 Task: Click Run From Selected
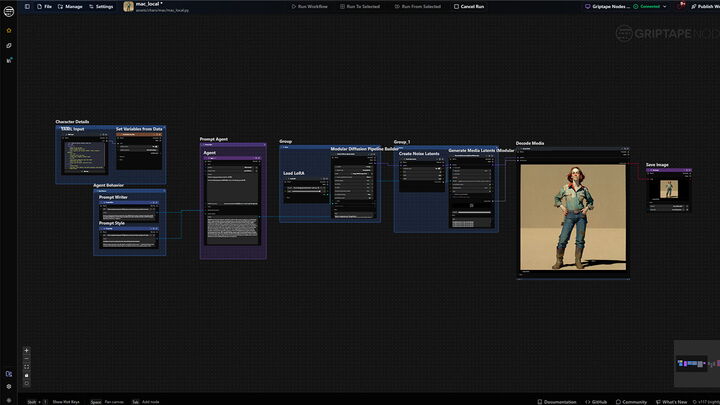pyautogui.click(x=417, y=6)
